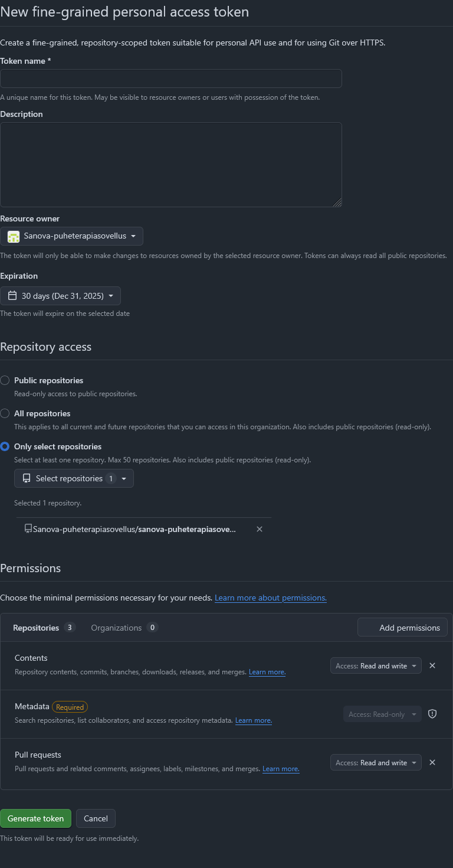Click the repo icon in Select repositories

click(x=27, y=478)
